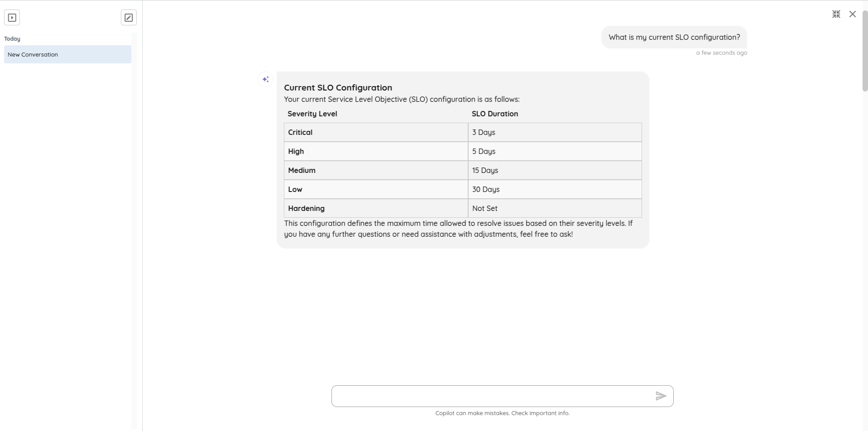The height and width of the screenshot is (431, 868).
Task: Select the "SLO Duration" column header
Action: pyautogui.click(x=494, y=114)
